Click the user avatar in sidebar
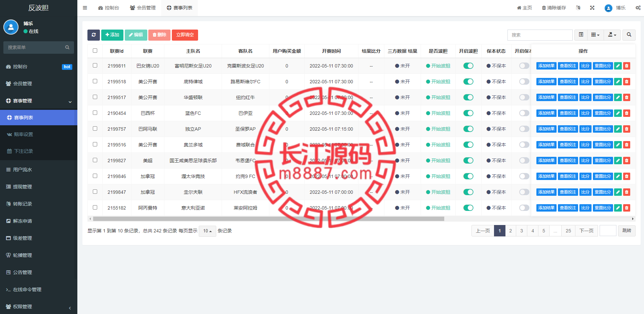This screenshot has height=314, width=644. point(11,27)
